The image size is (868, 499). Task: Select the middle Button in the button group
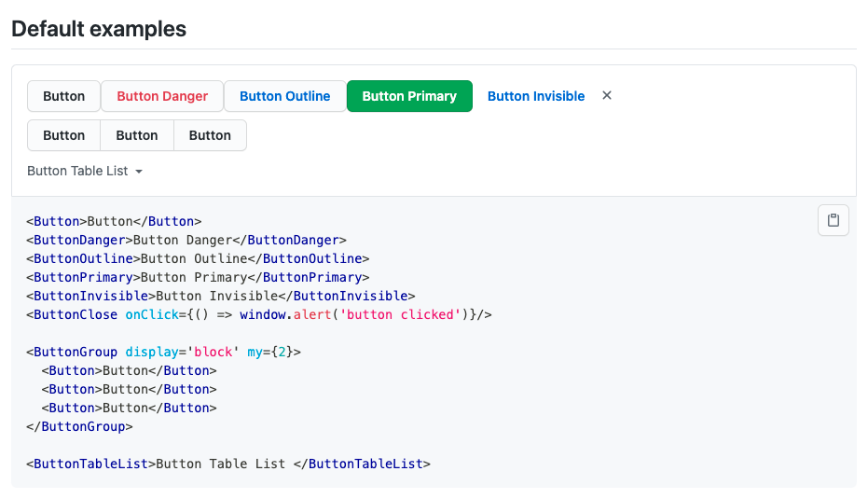(137, 135)
